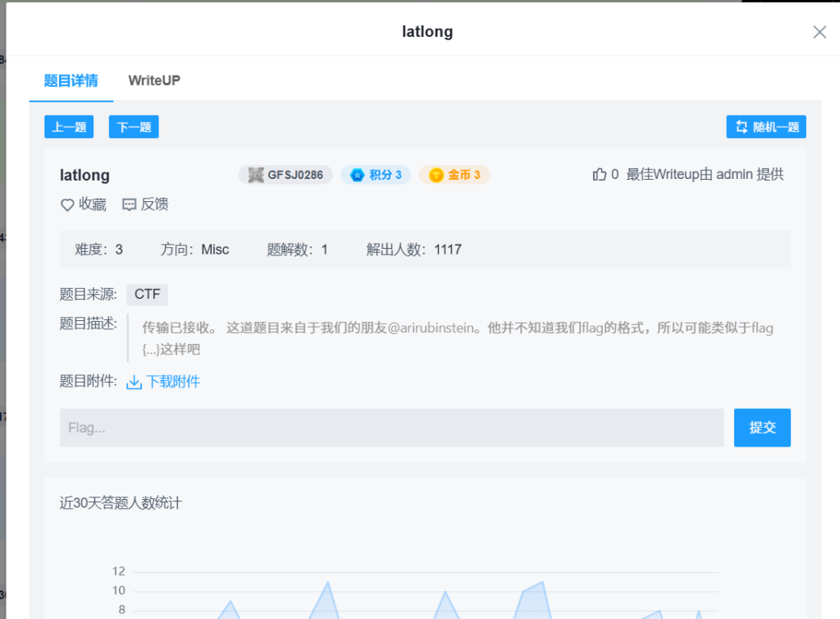Open the 下载附件 download link
Screen dimensions: 840x619
[173, 382]
